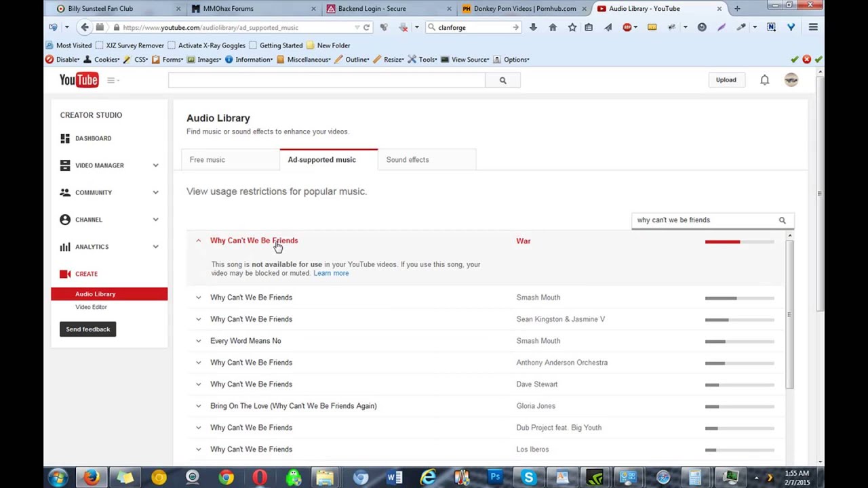Expand the Dave Stewart song row

[x=198, y=384]
